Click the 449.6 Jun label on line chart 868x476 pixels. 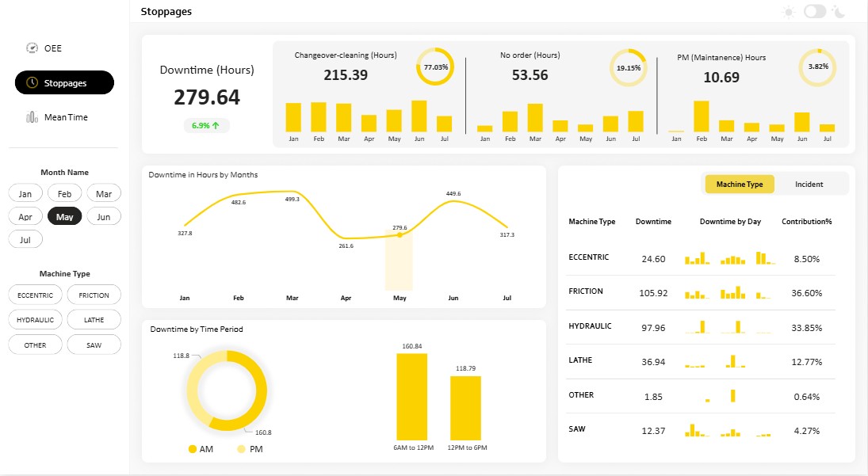(x=453, y=193)
